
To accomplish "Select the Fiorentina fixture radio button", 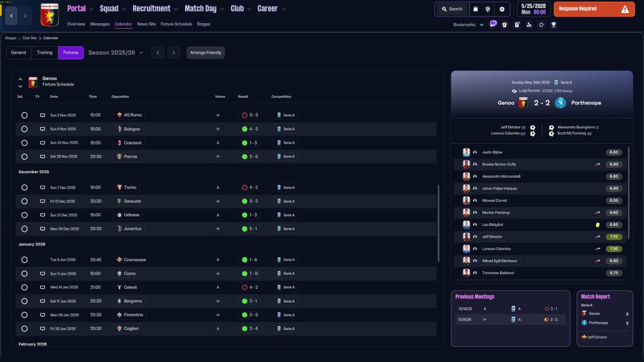I will click(x=24, y=315).
